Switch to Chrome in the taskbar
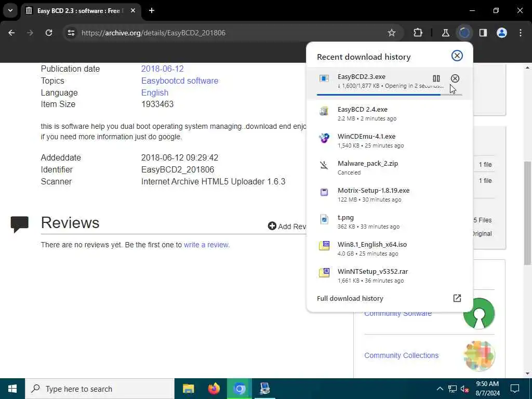The height and width of the screenshot is (399, 532). [x=239, y=389]
